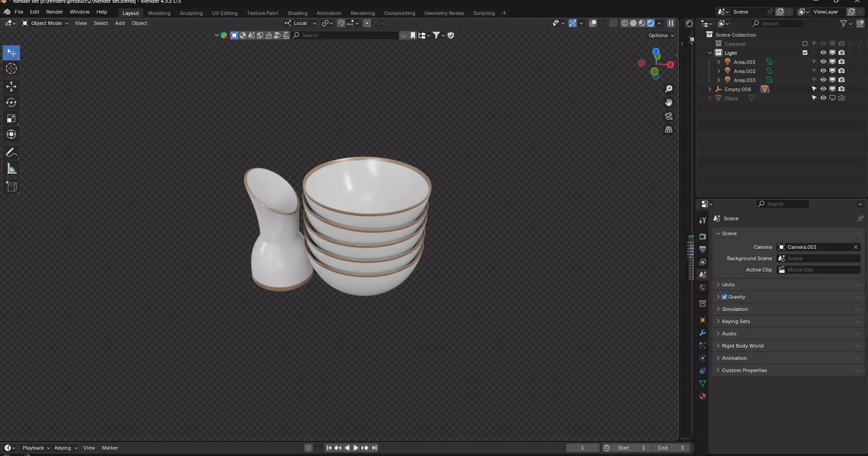Pin the Scene properties with pin icon

[x=860, y=218]
